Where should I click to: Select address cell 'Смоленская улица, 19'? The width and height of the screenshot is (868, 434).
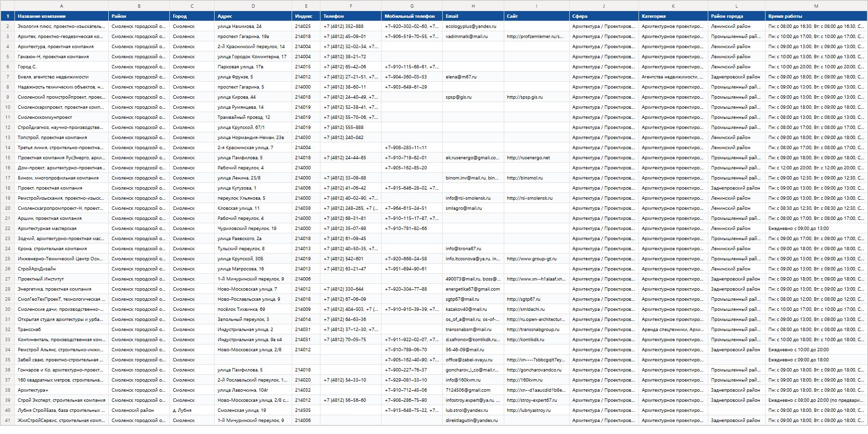pos(253,410)
